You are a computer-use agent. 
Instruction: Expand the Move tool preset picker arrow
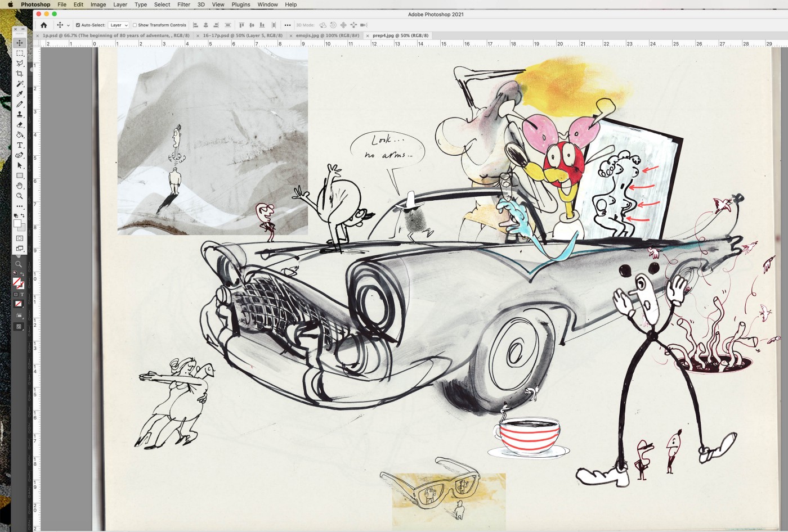tap(68, 25)
